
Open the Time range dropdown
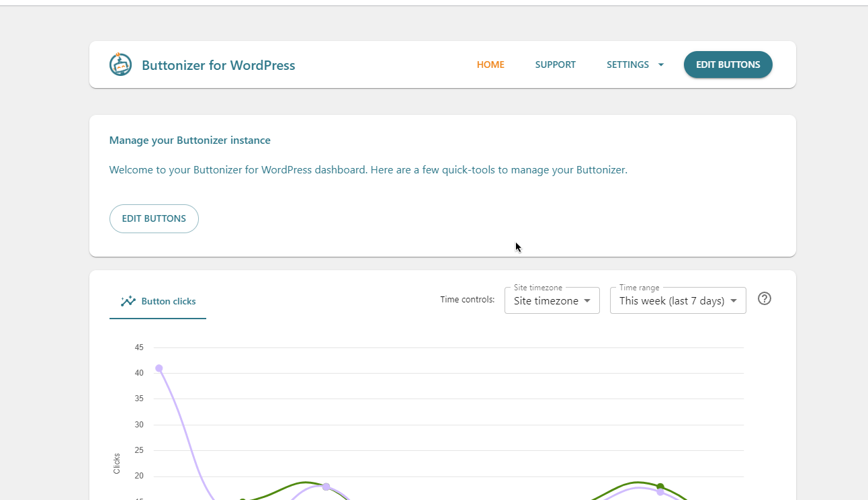[677, 301]
